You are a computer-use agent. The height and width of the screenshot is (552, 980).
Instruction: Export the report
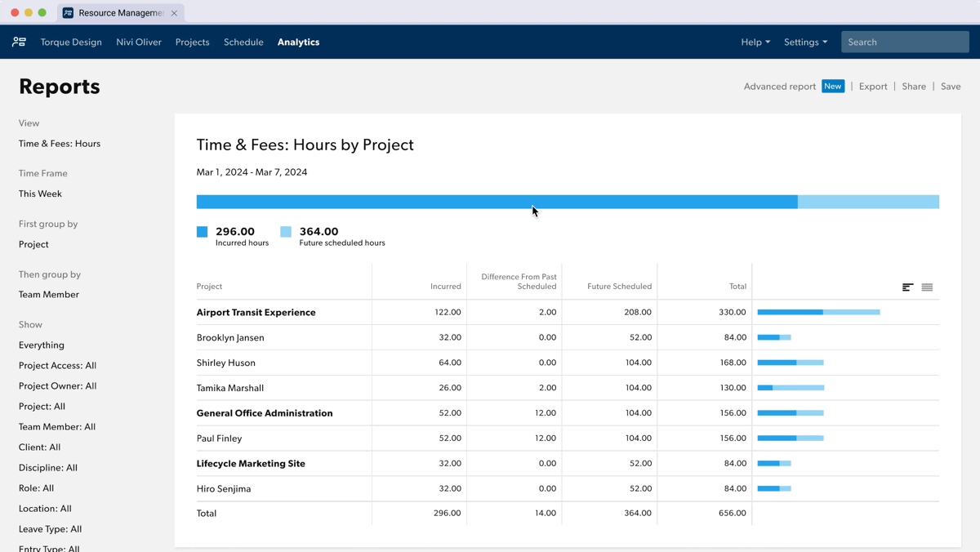point(873,87)
